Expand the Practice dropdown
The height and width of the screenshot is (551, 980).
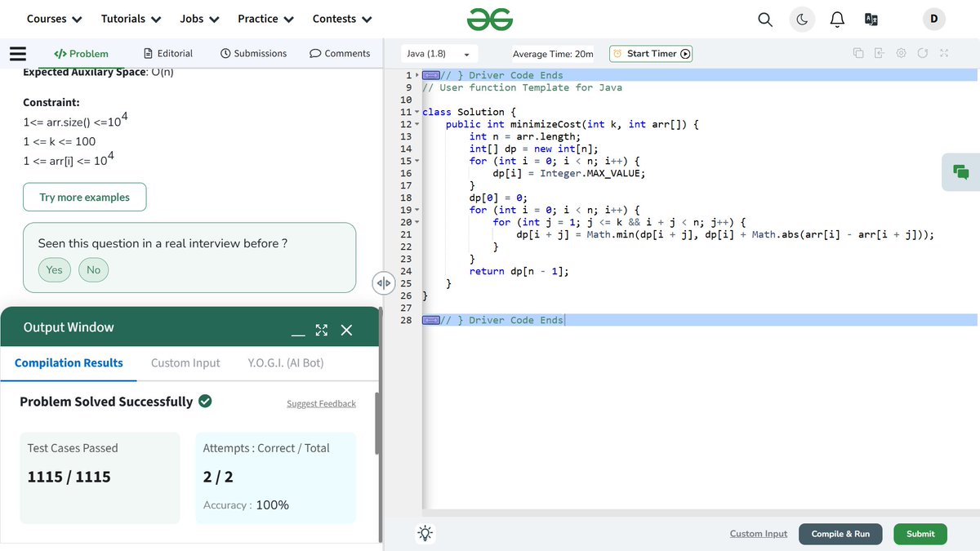pyautogui.click(x=265, y=19)
